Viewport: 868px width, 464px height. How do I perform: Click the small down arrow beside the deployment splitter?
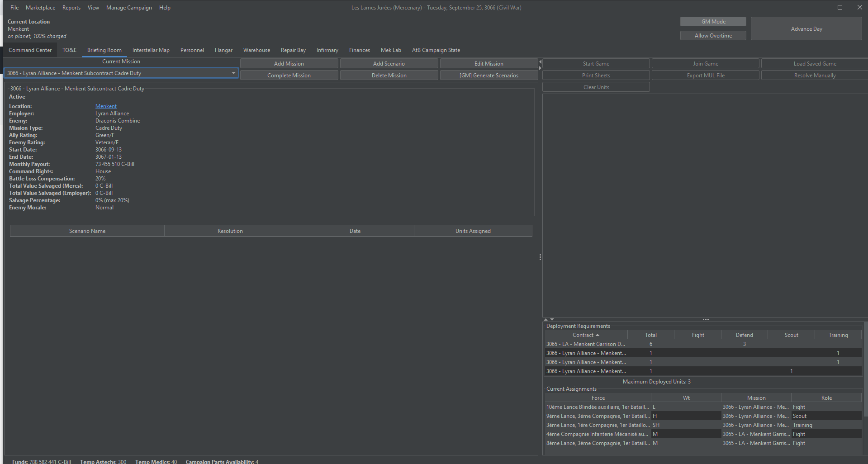[x=552, y=320]
